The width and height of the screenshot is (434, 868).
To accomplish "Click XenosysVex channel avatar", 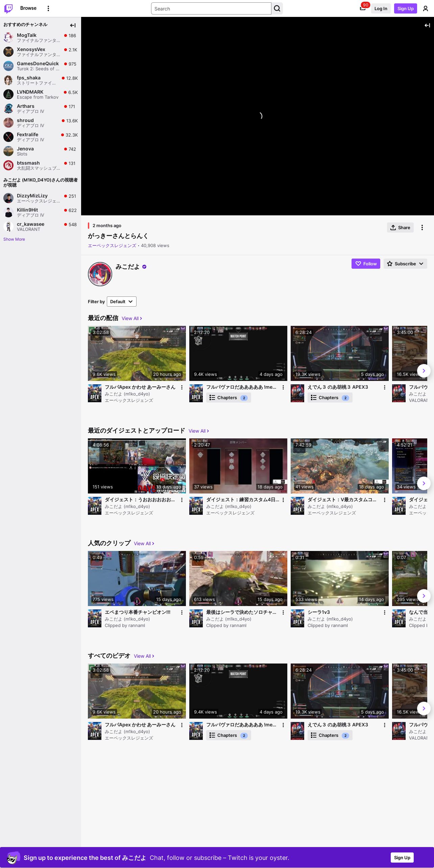I will pos(8,52).
